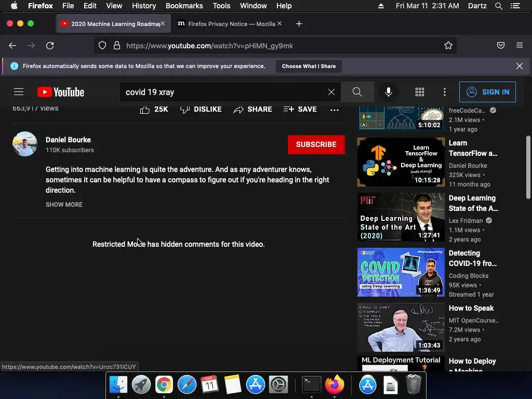Open Finder from the dock

118,384
